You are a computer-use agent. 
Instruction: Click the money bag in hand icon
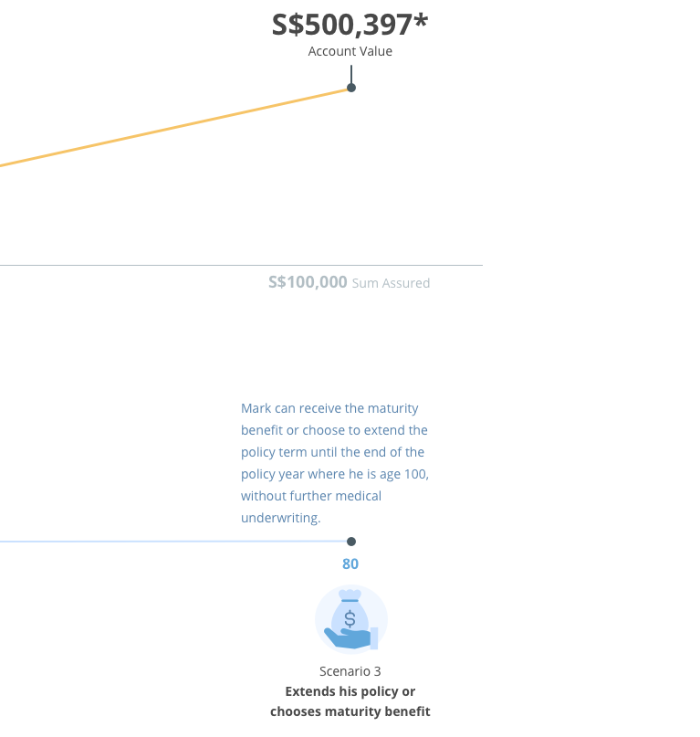pyautogui.click(x=351, y=619)
